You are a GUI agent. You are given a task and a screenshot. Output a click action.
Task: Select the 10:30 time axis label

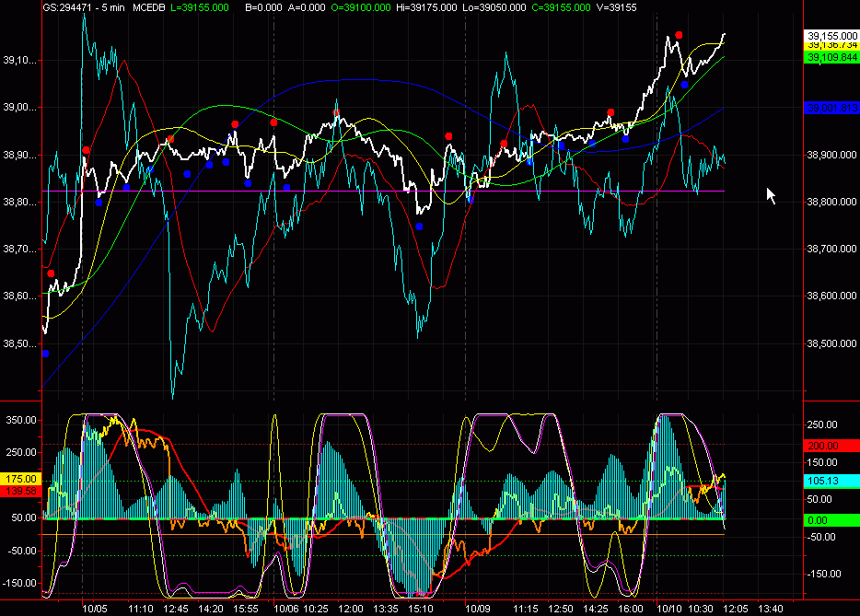pyautogui.click(x=701, y=609)
